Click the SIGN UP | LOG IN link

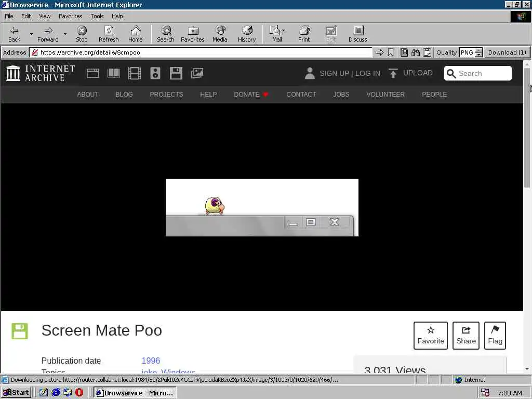pyautogui.click(x=350, y=73)
